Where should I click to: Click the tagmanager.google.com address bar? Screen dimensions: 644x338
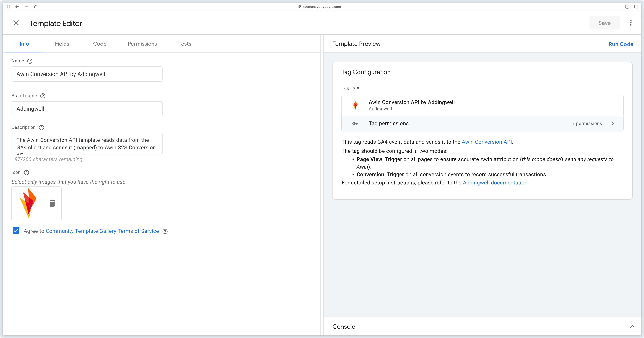click(x=322, y=7)
